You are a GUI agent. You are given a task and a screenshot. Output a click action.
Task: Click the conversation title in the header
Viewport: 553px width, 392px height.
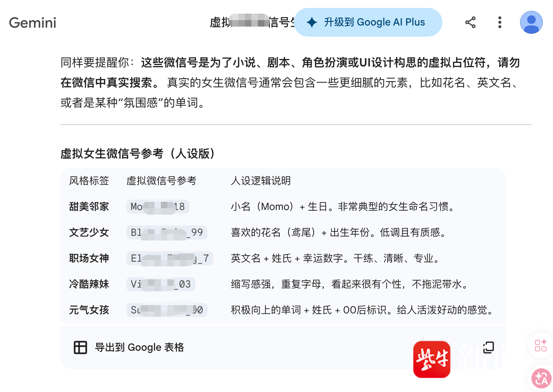[x=251, y=22]
